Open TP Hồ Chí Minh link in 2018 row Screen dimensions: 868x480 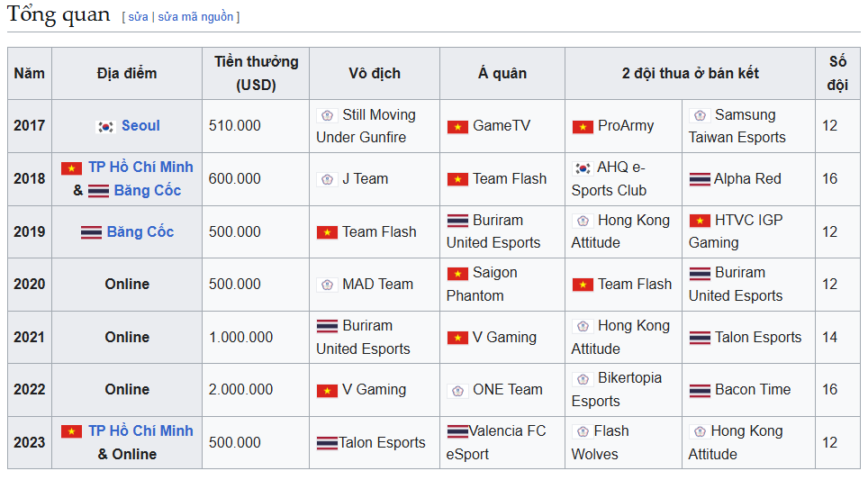click(x=140, y=168)
